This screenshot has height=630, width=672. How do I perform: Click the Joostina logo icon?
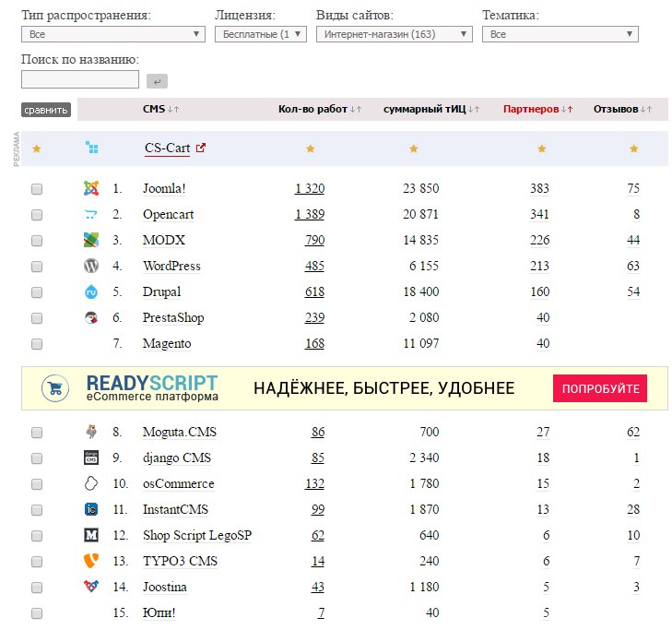[91, 586]
